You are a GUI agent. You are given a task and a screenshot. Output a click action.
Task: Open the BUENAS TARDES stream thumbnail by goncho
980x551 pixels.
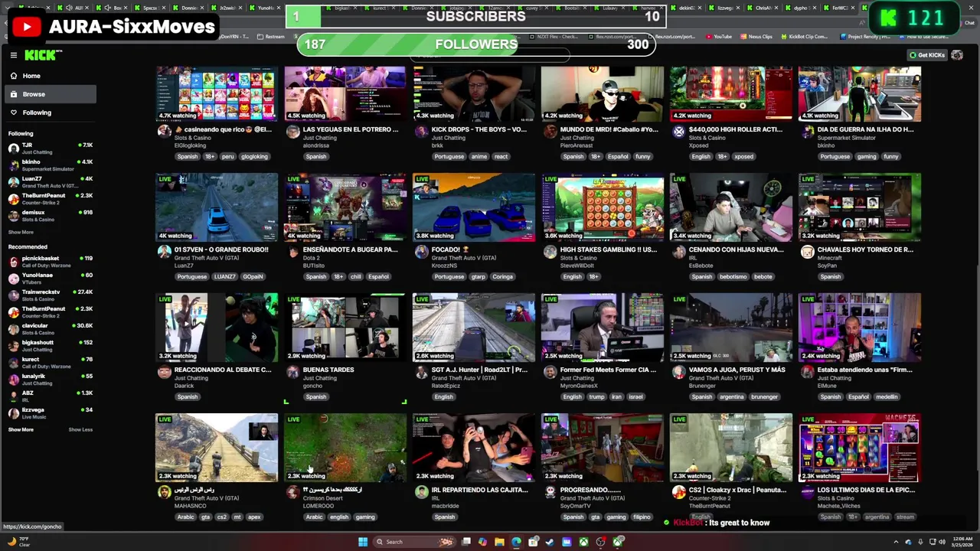click(345, 328)
